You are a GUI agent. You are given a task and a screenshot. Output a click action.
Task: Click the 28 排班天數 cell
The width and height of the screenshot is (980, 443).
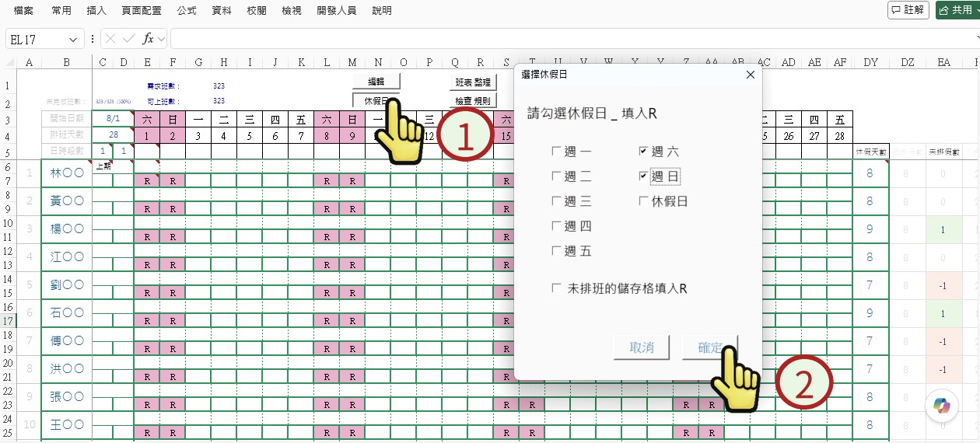[112, 134]
